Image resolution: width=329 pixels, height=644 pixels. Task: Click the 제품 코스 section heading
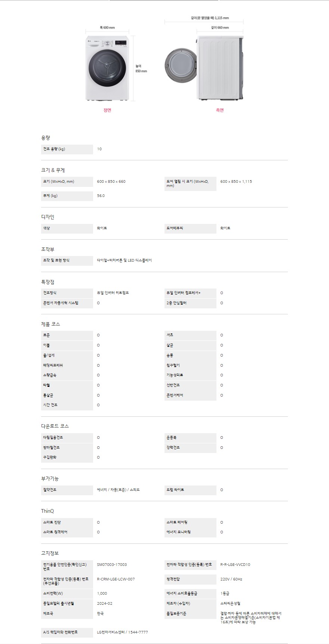50,324
